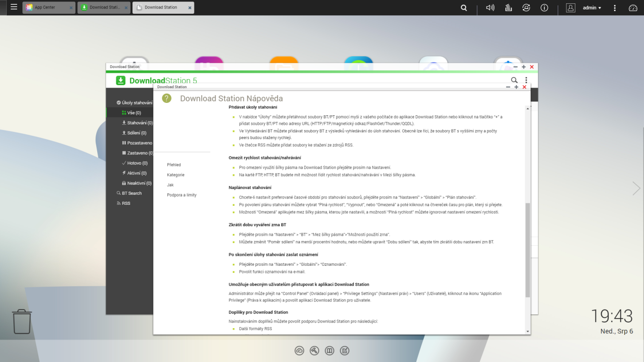Open BT Search in the sidebar
The width and height of the screenshot is (644, 362).
click(130, 193)
